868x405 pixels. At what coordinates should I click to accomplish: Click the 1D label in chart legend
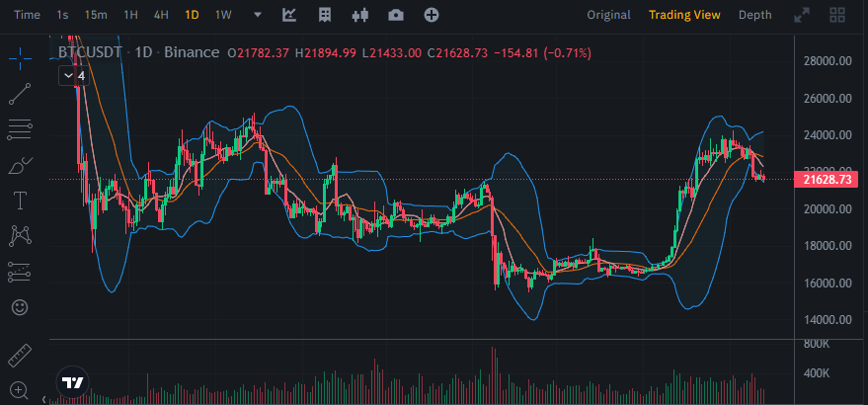click(x=143, y=52)
